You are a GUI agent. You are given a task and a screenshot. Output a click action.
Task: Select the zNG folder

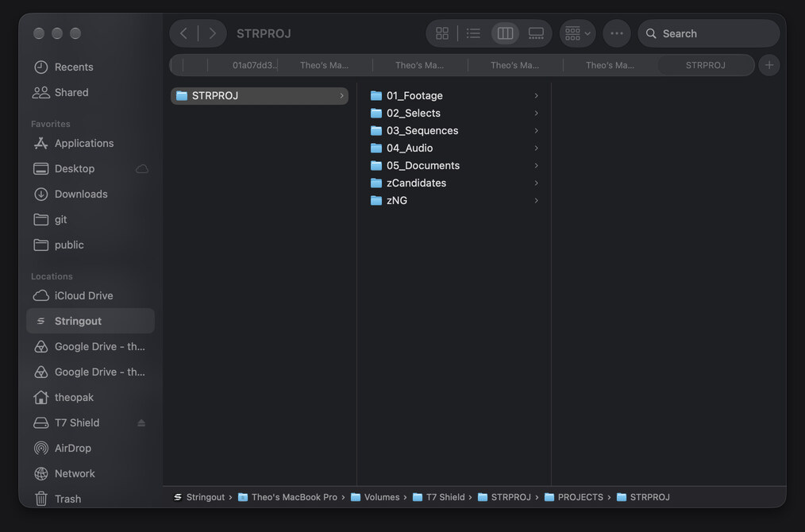(454, 201)
